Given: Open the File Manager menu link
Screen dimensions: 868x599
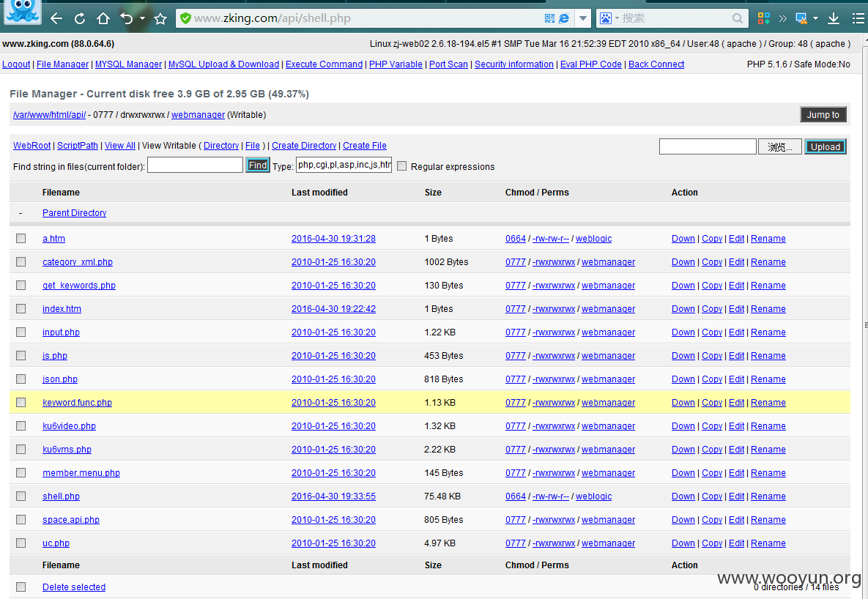Looking at the screenshot, I should [x=62, y=64].
